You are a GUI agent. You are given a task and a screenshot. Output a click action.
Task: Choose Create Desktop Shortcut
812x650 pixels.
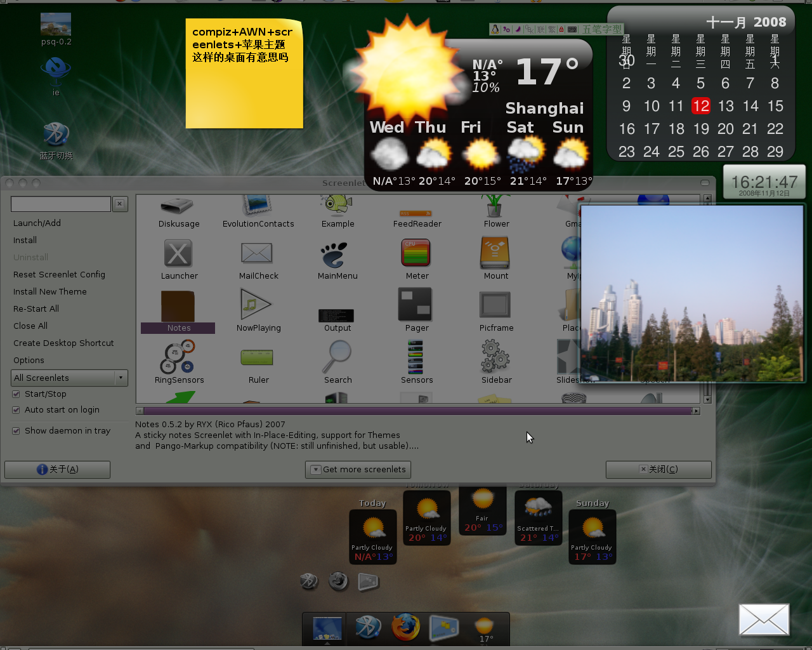tap(63, 343)
